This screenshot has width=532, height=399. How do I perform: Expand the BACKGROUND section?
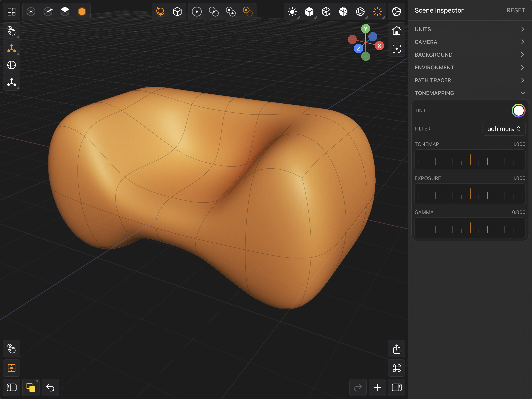tap(470, 55)
